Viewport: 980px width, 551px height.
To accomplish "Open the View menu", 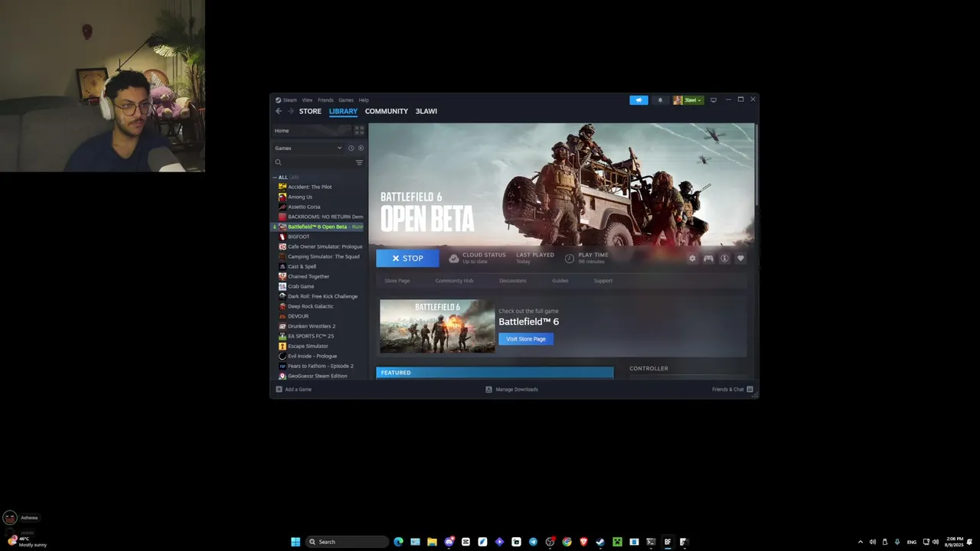I will click(x=307, y=100).
